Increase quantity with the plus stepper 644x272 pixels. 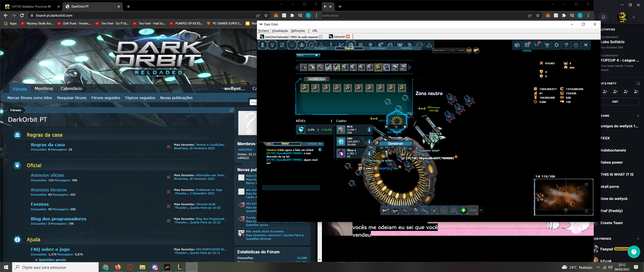pos(405,127)
